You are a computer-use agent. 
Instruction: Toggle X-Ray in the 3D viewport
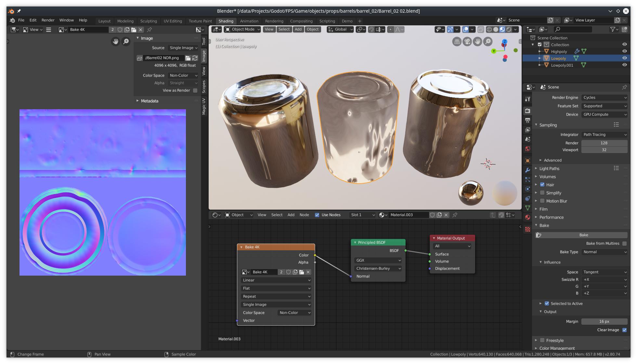click(x=481, y=29)
